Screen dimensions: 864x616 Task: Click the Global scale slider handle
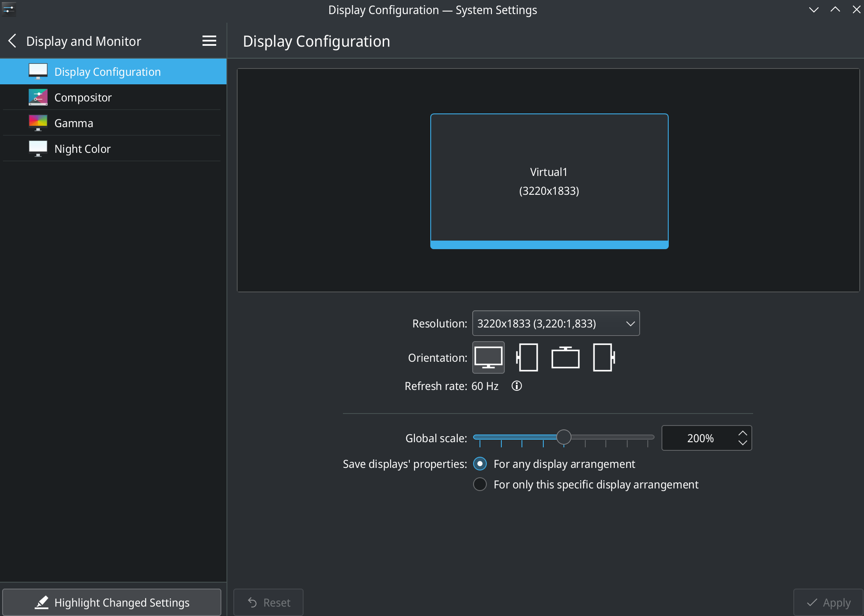click(x=564, y=437)
